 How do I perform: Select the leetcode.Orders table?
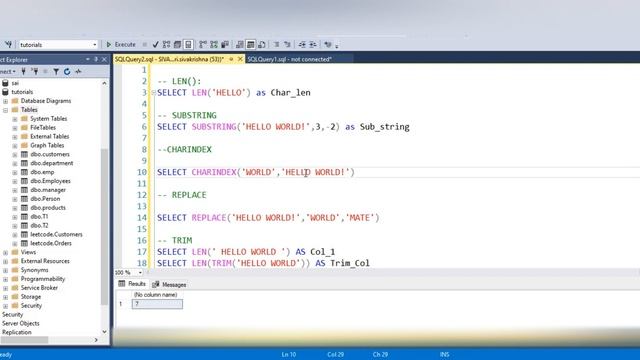[51, 243]
